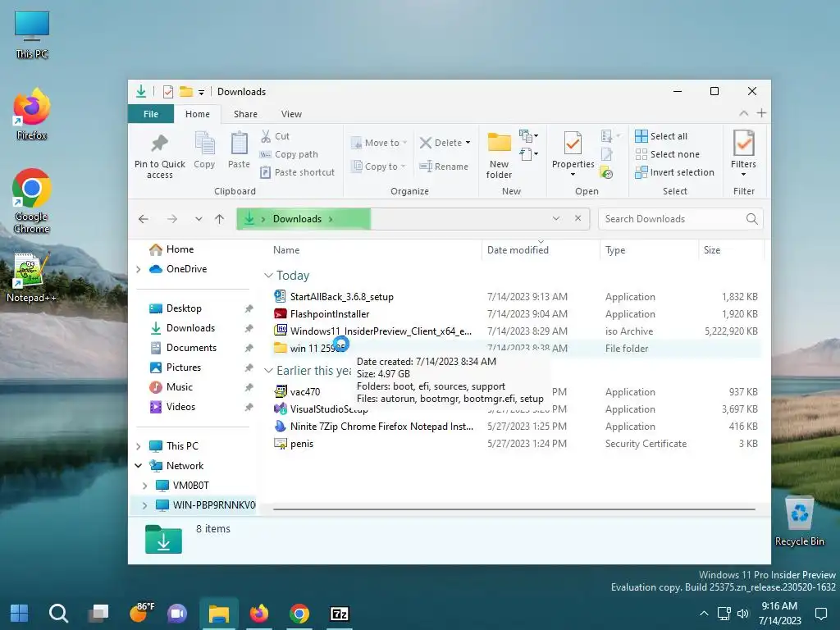Open Notepad++ desktop shortcut

32,277
